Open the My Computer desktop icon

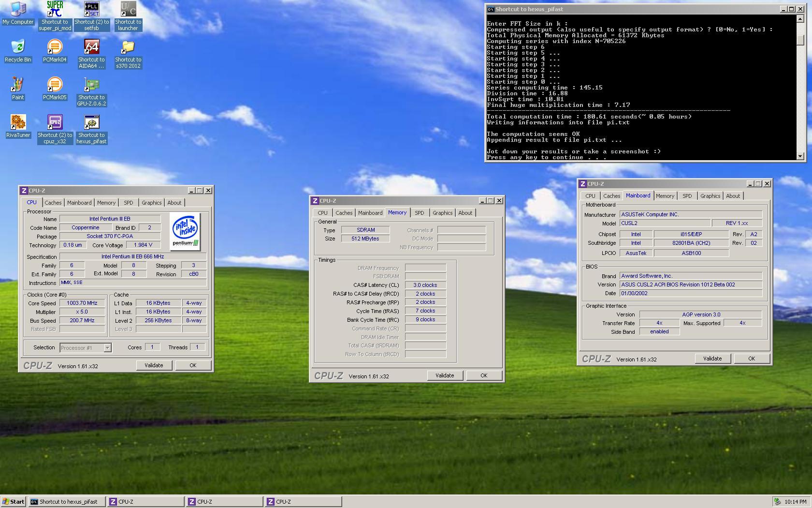(x=18, y=13)
